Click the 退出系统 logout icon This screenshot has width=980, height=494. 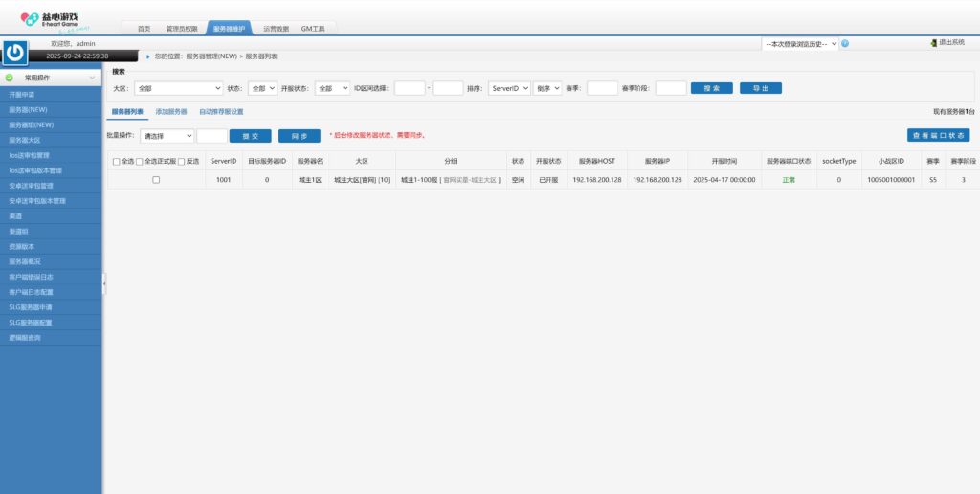point(934,43)
